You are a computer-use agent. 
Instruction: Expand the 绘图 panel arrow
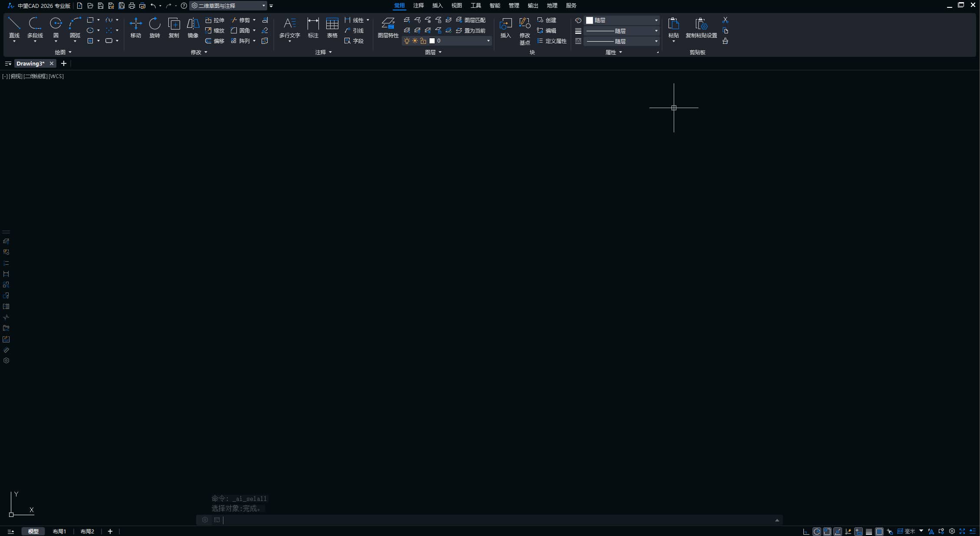coord(70,52)
